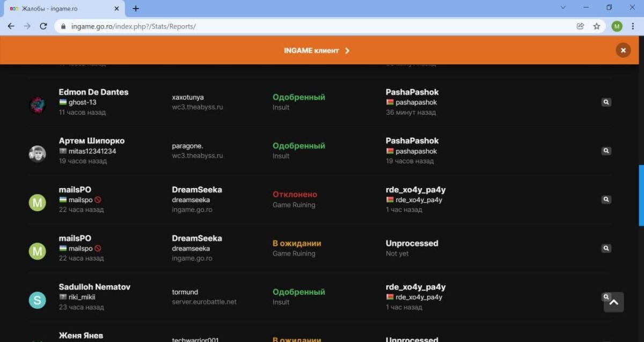Viewport: 644px width, 342px height.
Task: Click the share page icon in address bar
Action: click(580, 26)
